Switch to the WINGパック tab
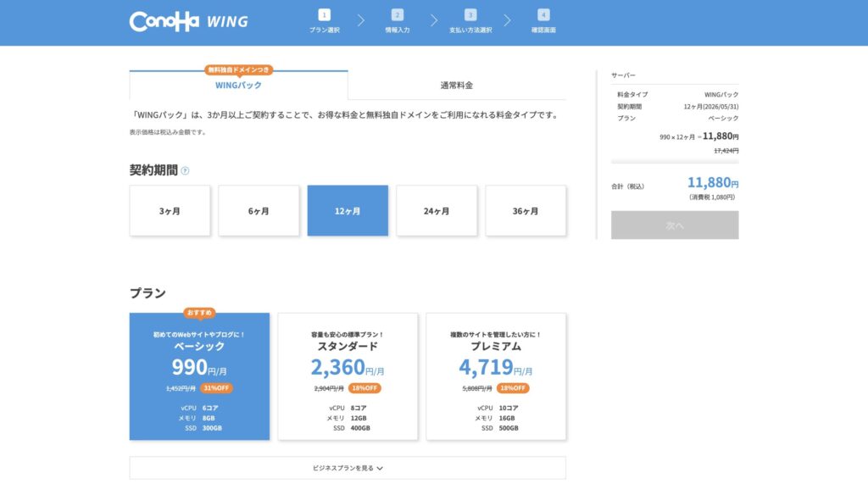The image size is (868, 495). (238, 86)
